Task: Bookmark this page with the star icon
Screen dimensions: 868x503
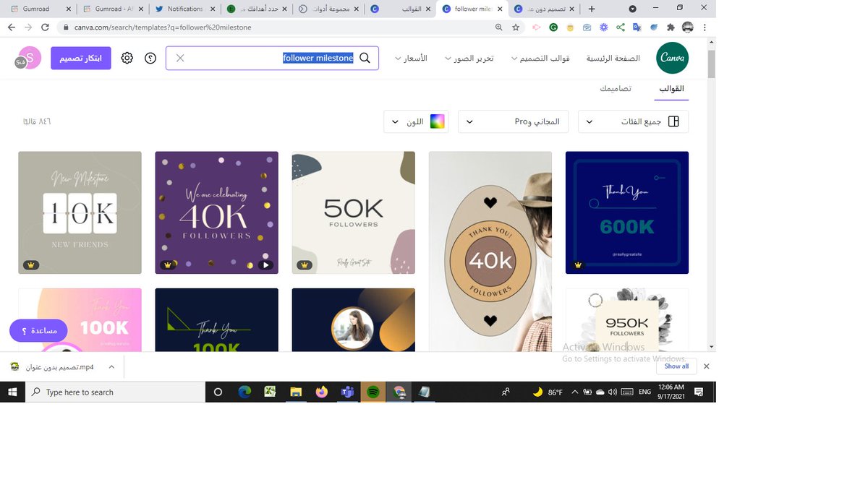Action: [516, 27]
